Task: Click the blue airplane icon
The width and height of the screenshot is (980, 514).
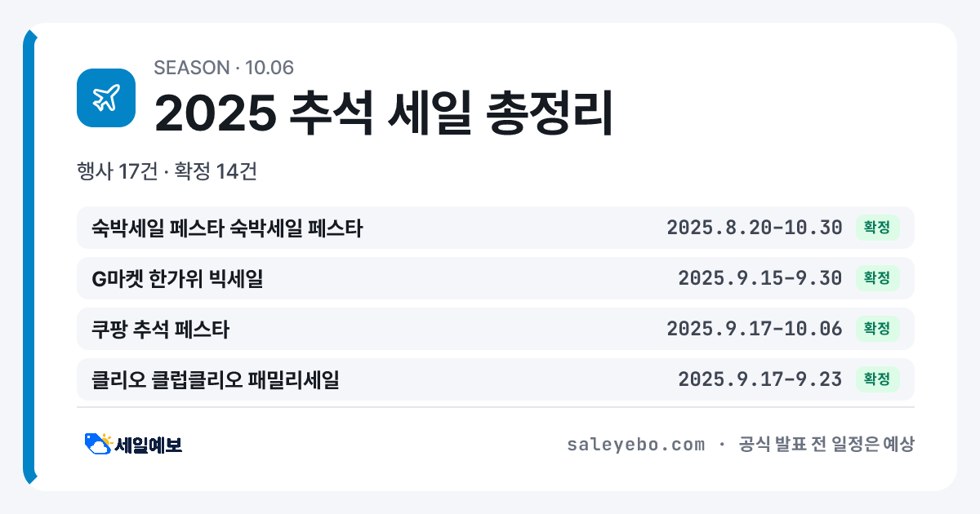Action: click(x=106, y=98)
